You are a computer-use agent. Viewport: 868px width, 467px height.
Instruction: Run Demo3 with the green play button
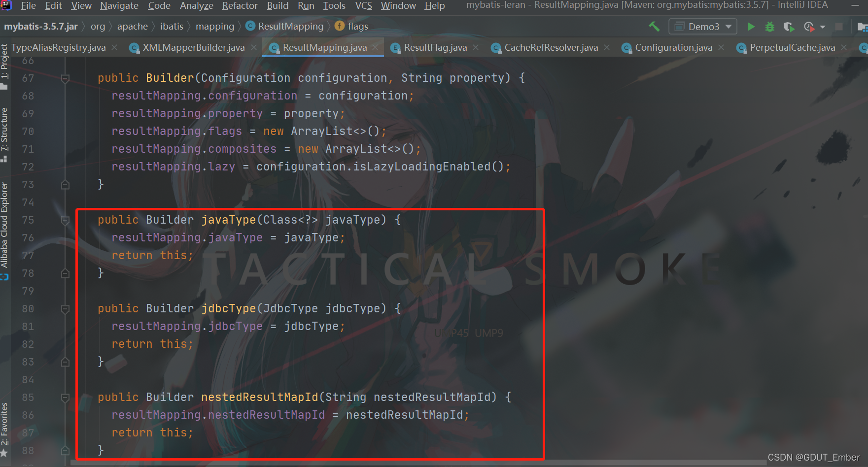pos(751,27)
